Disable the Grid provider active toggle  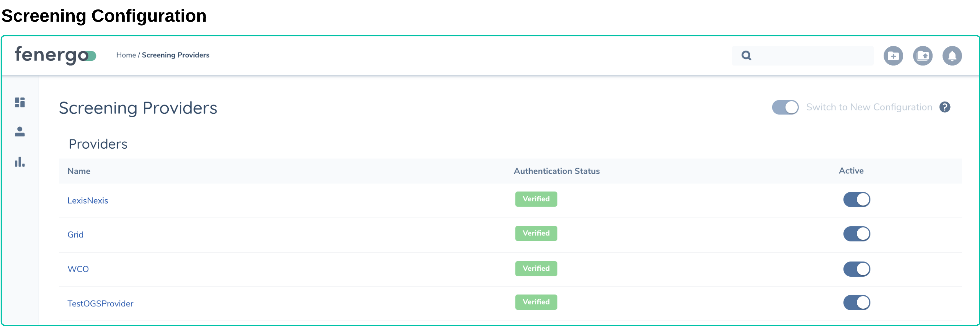click(856, 234)
